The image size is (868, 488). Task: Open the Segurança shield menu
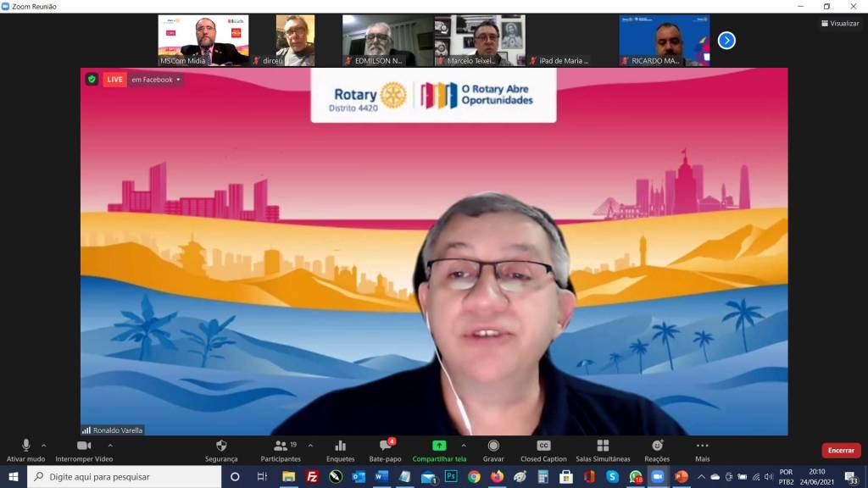point(221,449)
